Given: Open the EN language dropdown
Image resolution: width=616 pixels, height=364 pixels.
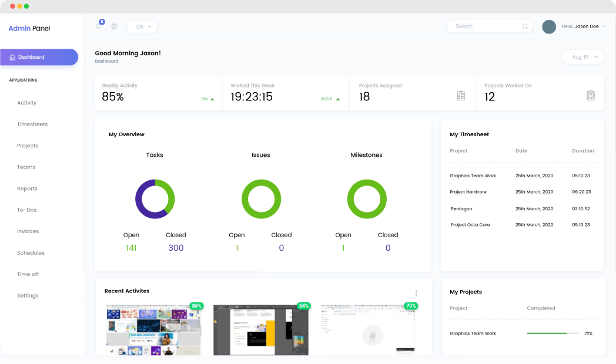Looking at the screenshot, I should pos(142,26).
